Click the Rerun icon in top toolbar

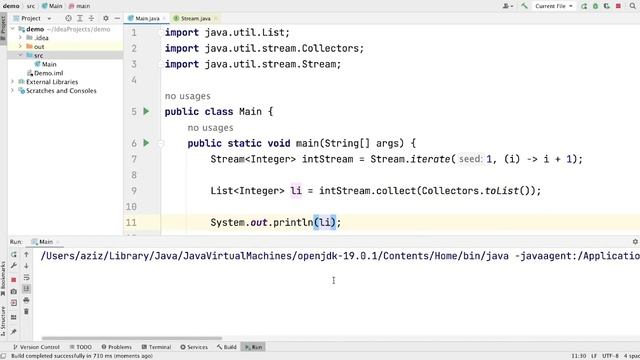(x=584, y=6)
